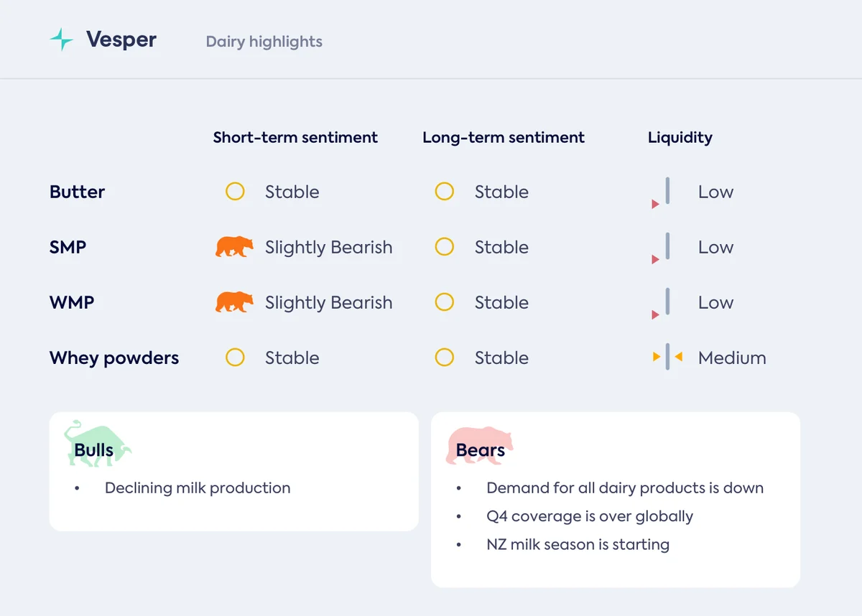The width and height of the screenshot is (862, 616).
Task: Click the Whey powders row label
Action: click(x=114, y=358)
